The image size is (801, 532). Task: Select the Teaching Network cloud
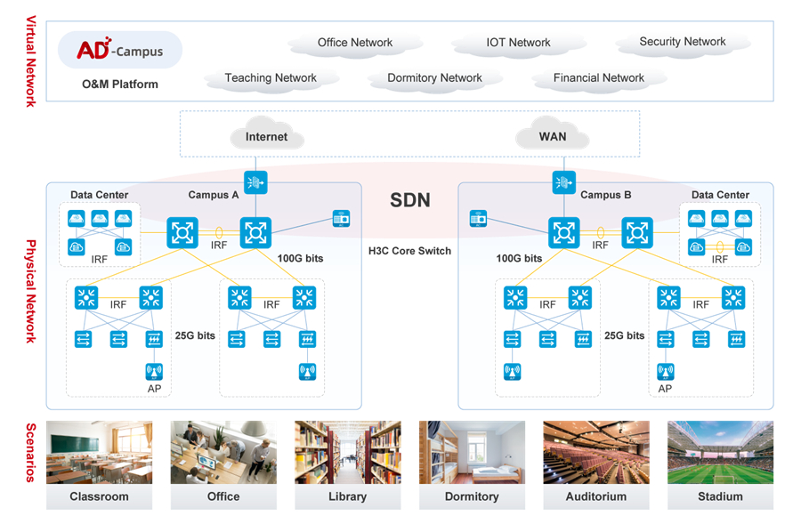[x=271, y=79]
